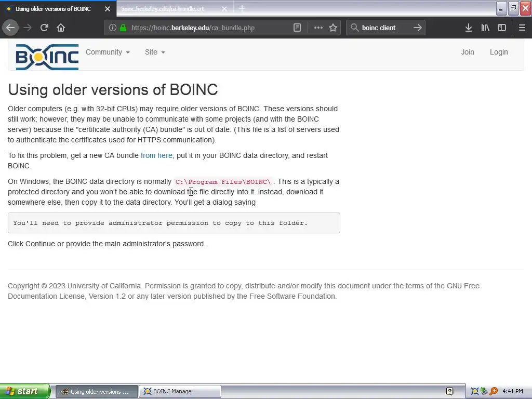Click the orange magnifier tray icon
This screenshot has width=532, height=399.
pos(494,391)
